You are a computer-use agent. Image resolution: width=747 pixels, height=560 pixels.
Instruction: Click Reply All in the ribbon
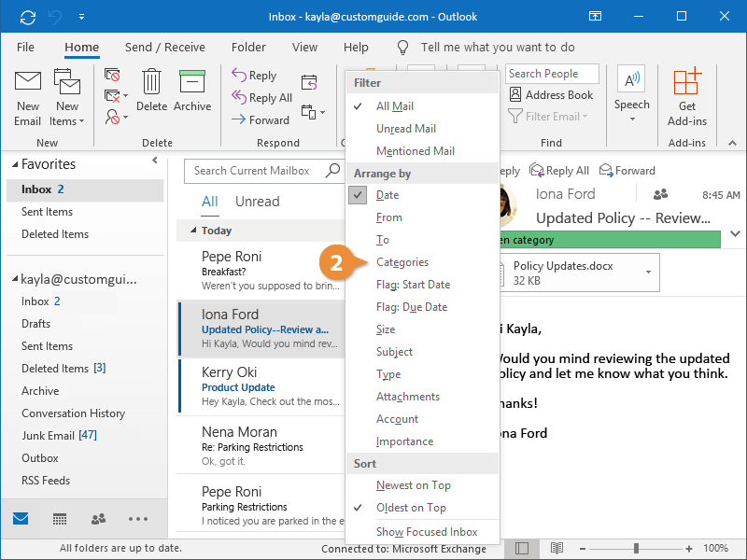[261, 98]
